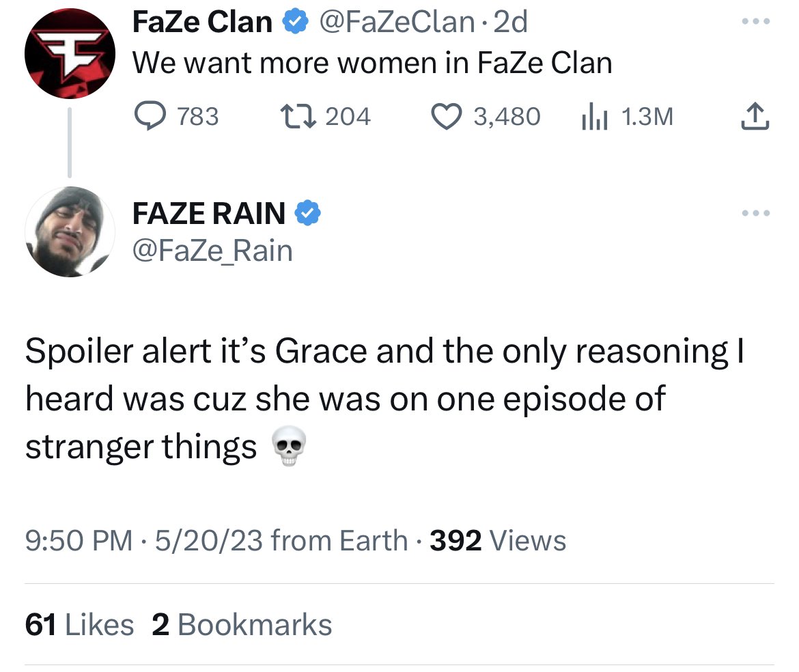Open the more options menu on FAZE RAIN's reply
799x672 pixels.
pyautogui.click(x=754, y=212)
